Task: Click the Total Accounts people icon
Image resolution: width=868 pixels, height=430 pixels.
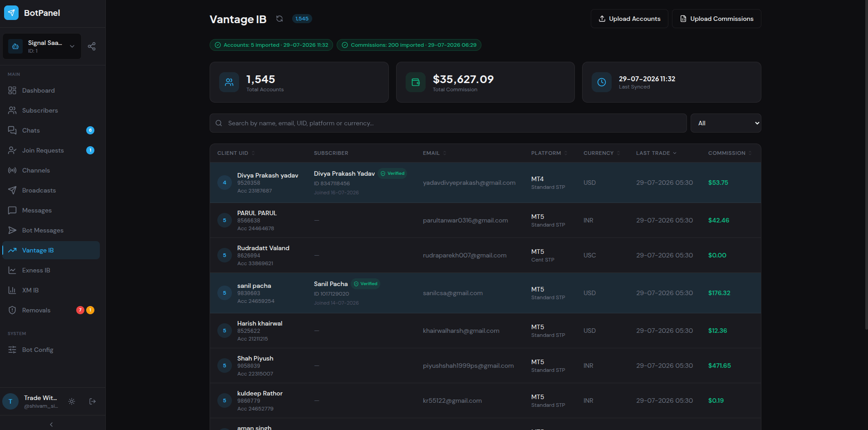Action: click(229, 82)
